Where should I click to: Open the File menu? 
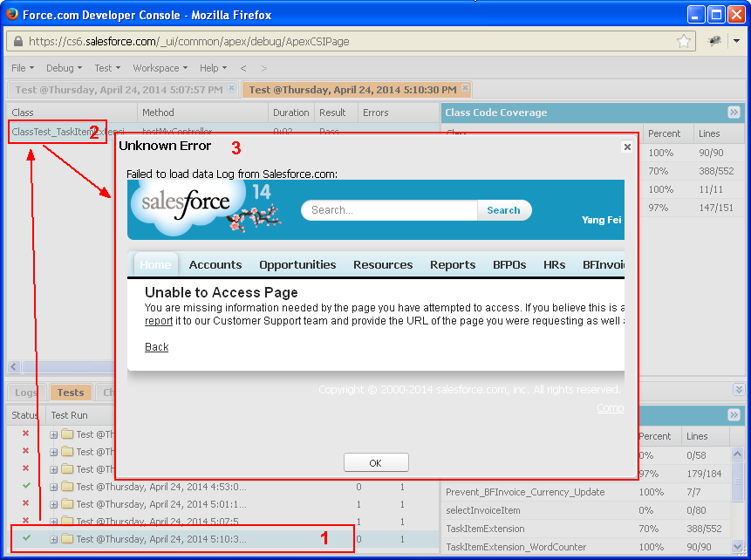[22, 68]
